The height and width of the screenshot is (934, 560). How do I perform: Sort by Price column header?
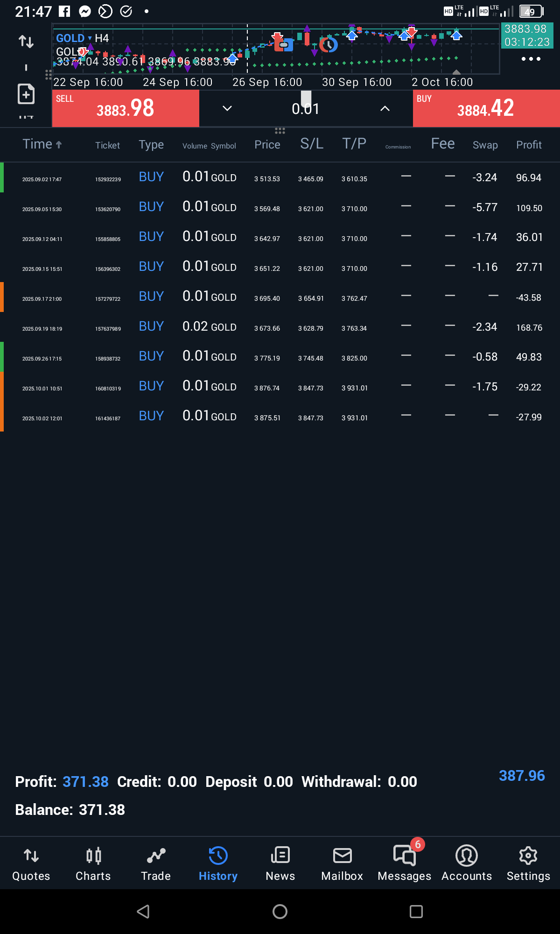[x=267, y=145]
